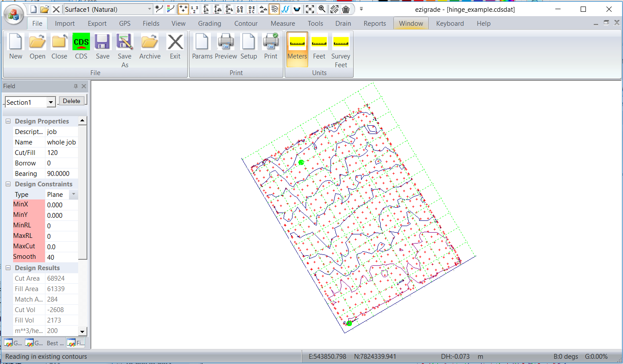The width and height of the screenshot is (623, 364).
Task: Collapse the Design Constraints section
Action: click(8, 184)
